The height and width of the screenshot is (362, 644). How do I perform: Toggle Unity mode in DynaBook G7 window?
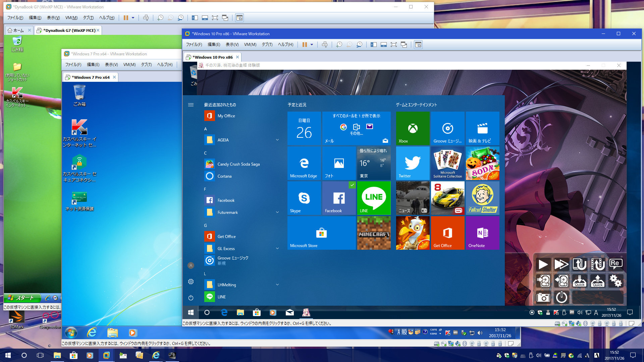(225, 18)
